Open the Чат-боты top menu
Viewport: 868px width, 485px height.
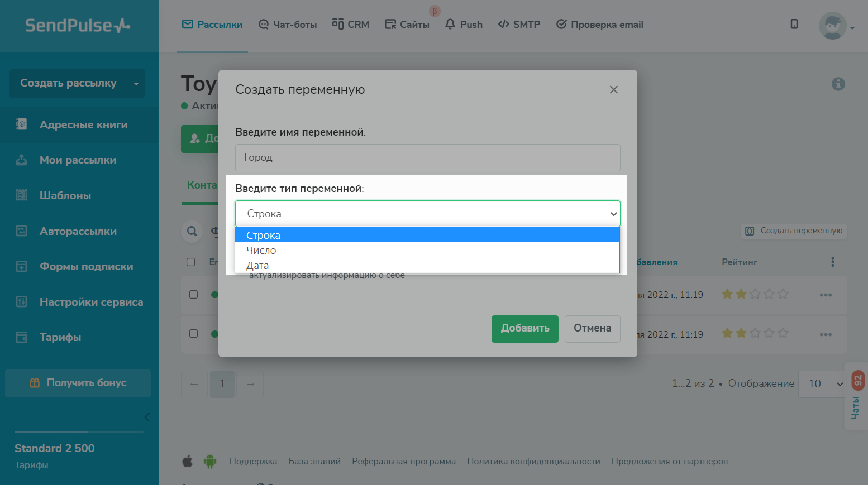coord(288,25)
